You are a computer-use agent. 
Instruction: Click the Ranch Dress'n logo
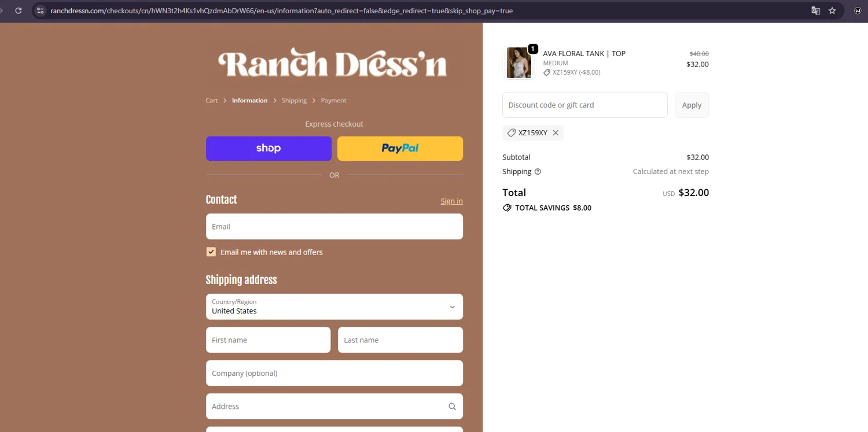pyautogui.click(x=333, y=63)
